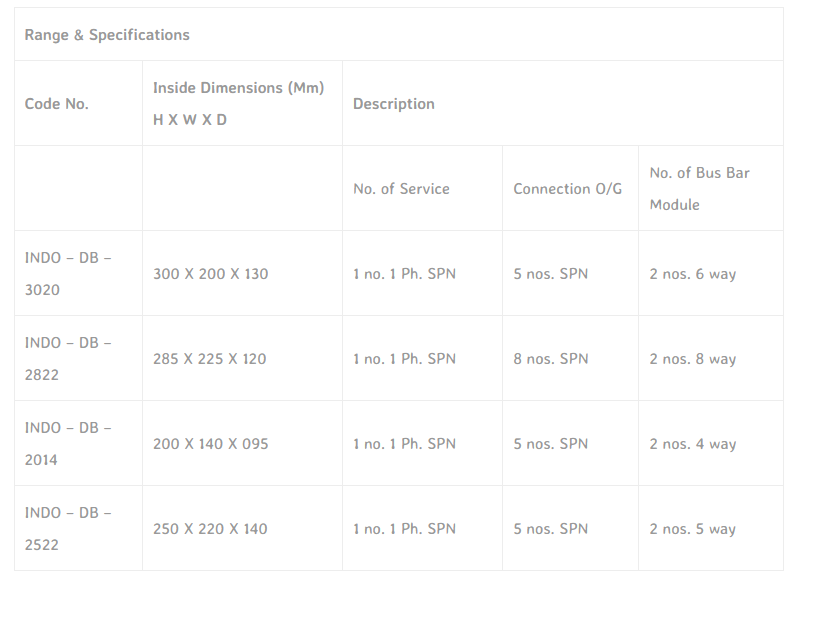Click the 2 nos. 4 way cell
The width and height of the screenshot is (814, 623).
(x=692, y=444)
